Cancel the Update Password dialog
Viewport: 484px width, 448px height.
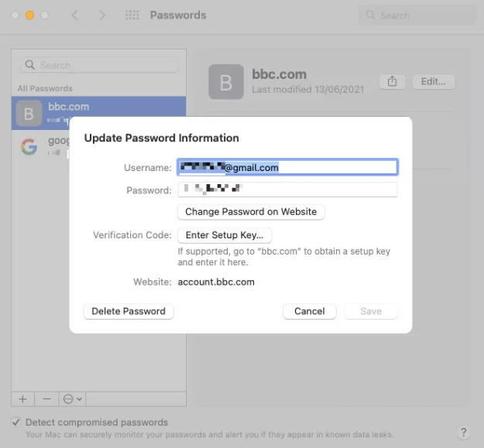[310, 311]
